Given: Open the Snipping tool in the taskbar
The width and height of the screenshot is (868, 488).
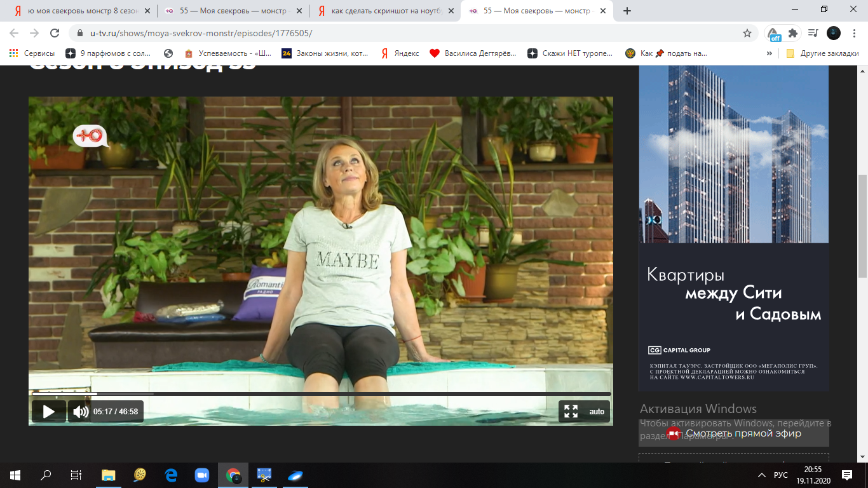Looking at the screenshot, I should tap(264, 475).
